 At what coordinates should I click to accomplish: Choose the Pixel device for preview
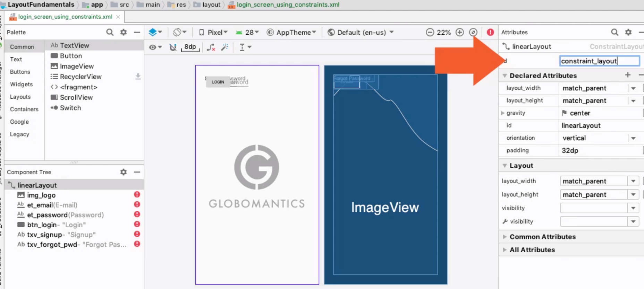pyautogui.click(x=213, y=32)
